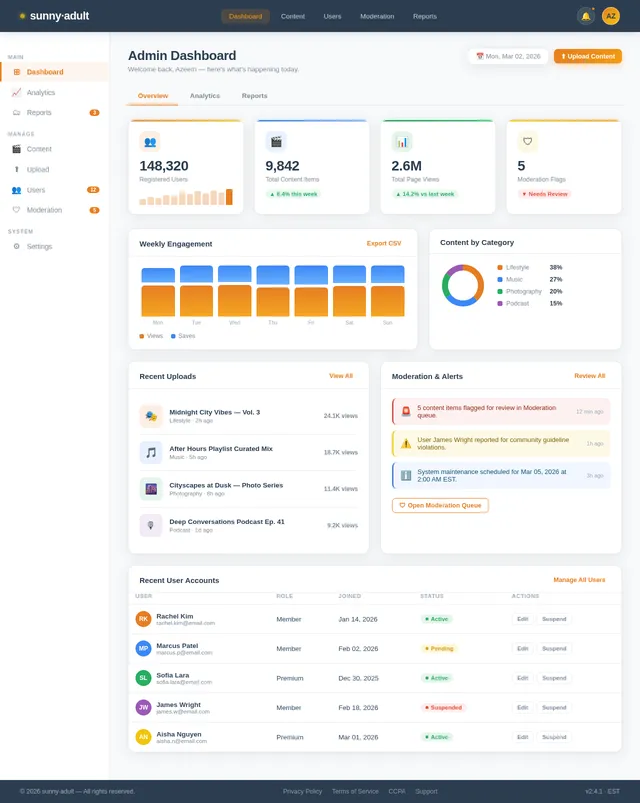Switch to the Overview tab
This screenshot has height=803, width=640.
point(153,96)
